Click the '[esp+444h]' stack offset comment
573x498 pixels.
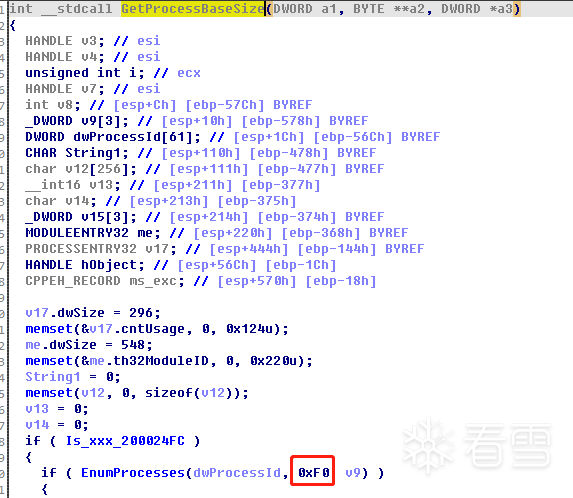point(249,249)
